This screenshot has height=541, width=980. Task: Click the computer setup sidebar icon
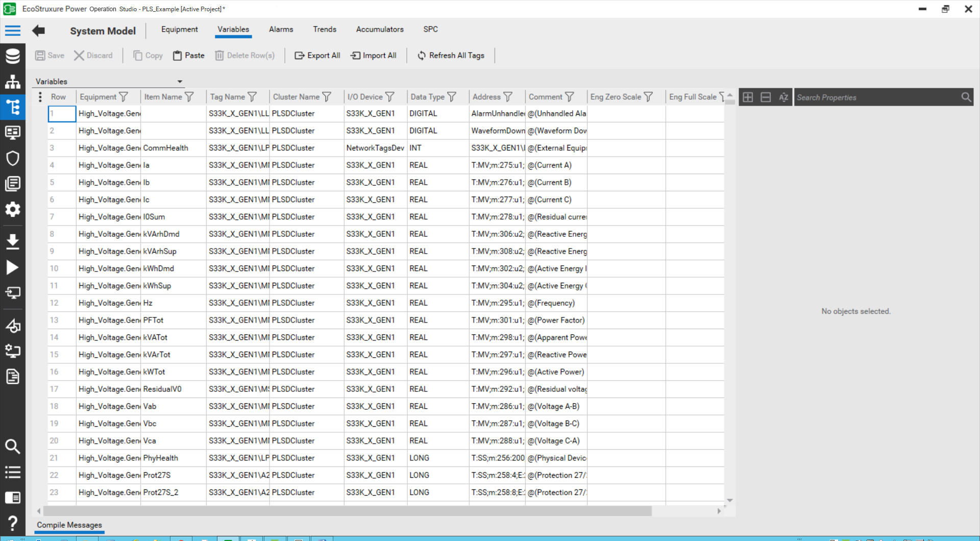pos(13,351)
